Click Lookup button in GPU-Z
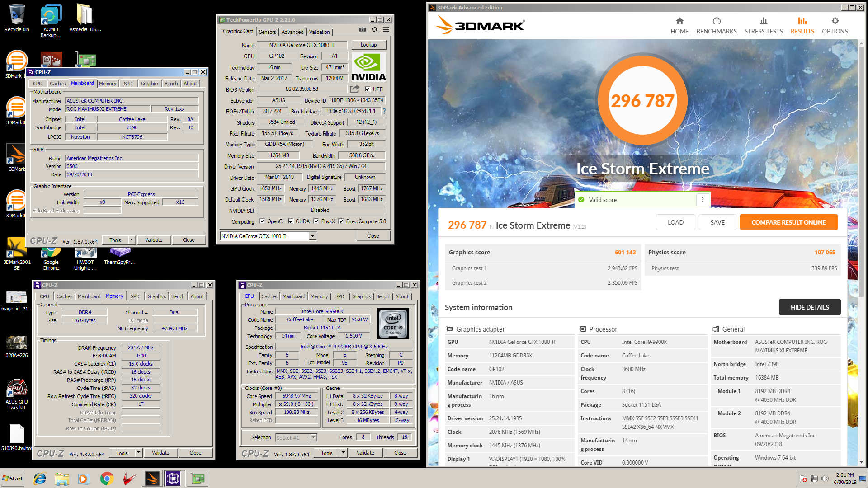The width and height of the screenshot is (868, 488). [368, 45]
